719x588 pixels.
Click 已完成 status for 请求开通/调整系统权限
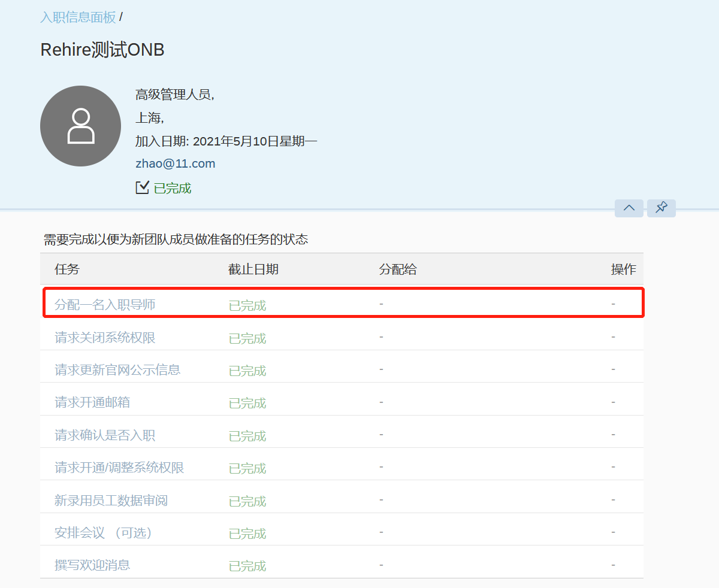click(247, 468)
